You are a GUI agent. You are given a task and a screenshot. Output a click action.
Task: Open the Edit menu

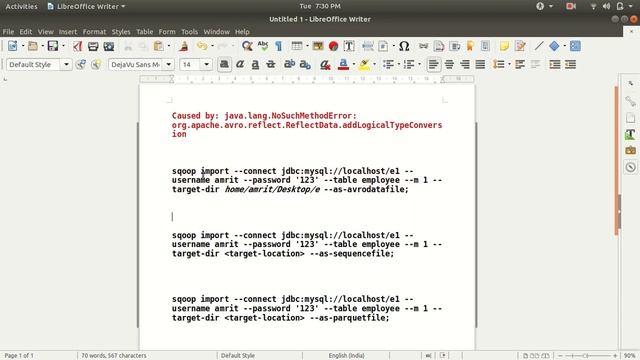[26, 31]
